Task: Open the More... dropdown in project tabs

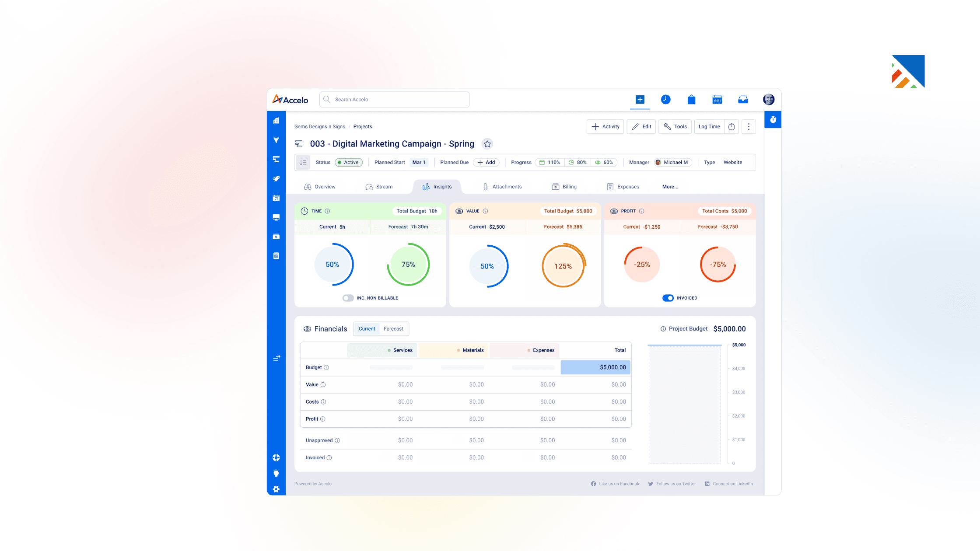Action: (x=670, y=186)
